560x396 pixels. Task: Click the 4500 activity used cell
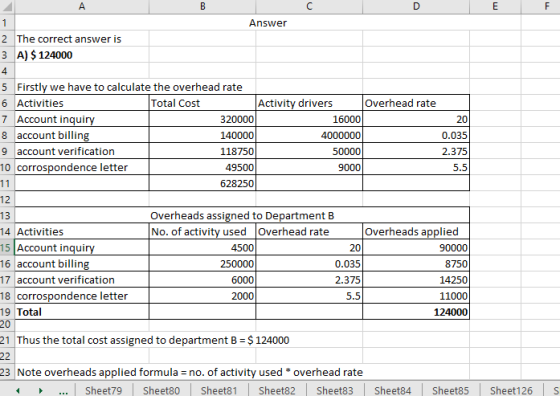(202, 248)
